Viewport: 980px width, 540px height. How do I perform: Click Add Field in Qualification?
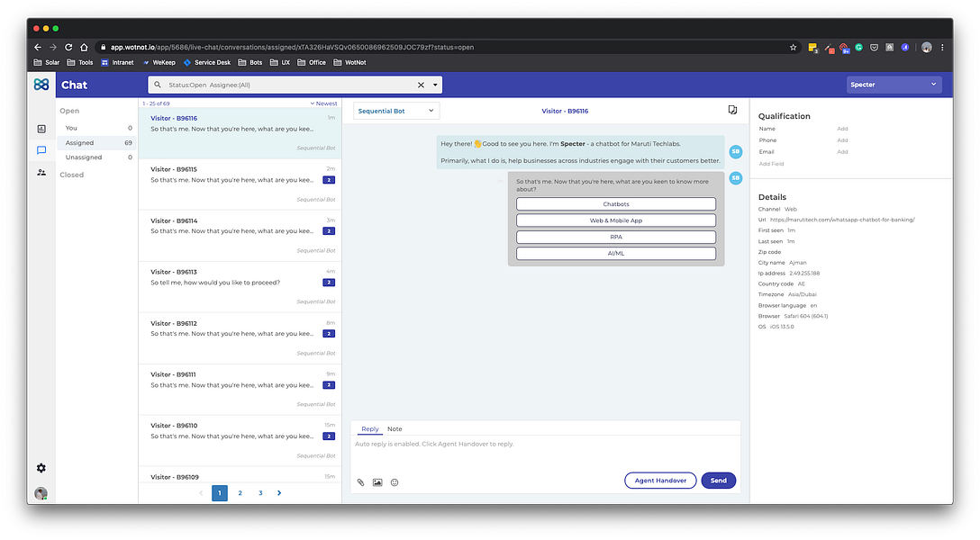click(x=771, y=164)
